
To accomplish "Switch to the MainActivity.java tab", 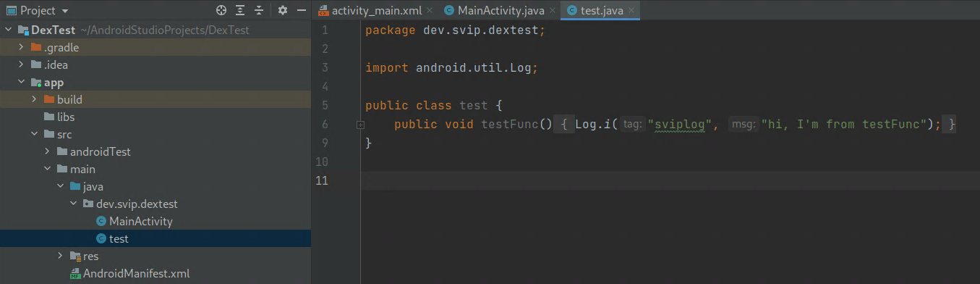I will [x=499, y=11].
